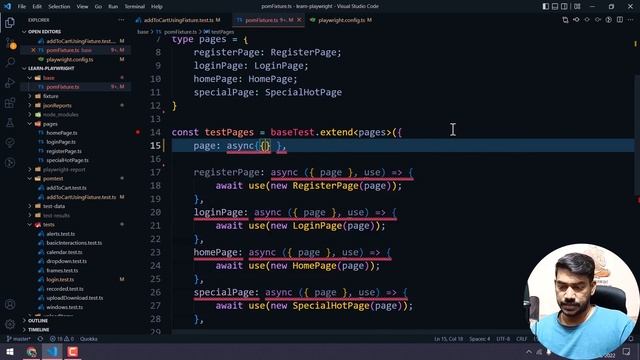
Task: Open the Selection menu
Action: click(x=59, y=7)
